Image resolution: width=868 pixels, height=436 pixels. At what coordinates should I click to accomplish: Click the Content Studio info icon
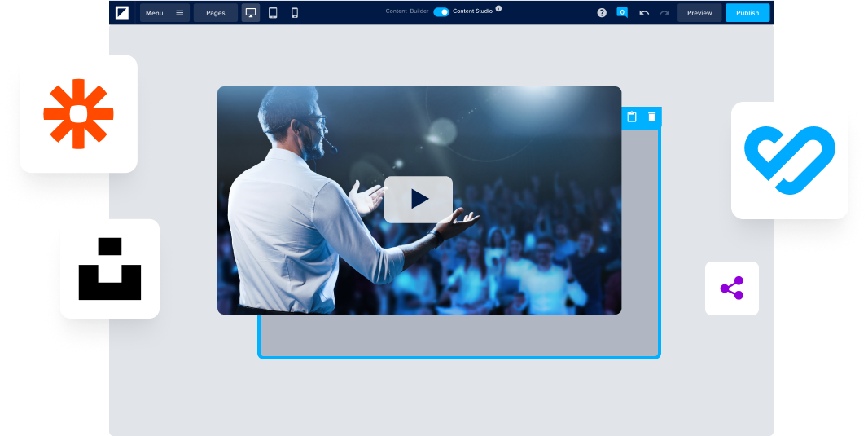[x=498, y=9]
